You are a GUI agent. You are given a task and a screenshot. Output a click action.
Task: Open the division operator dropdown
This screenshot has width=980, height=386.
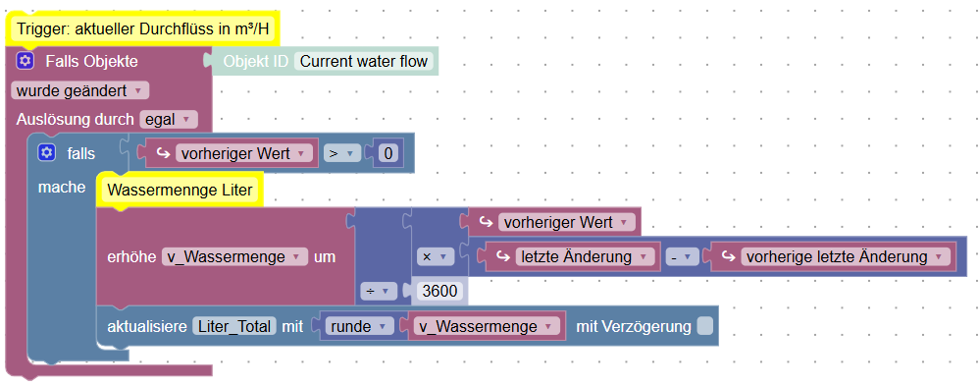click(379, 291)
